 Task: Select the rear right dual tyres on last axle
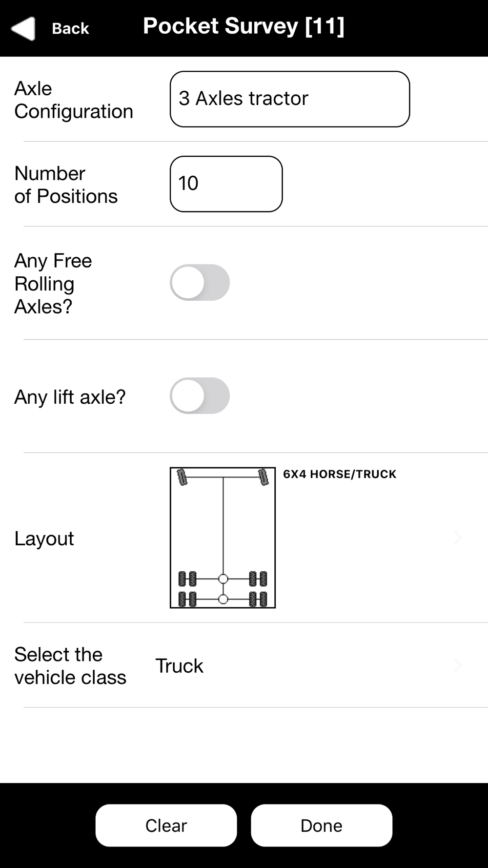[x=258, y=599]
